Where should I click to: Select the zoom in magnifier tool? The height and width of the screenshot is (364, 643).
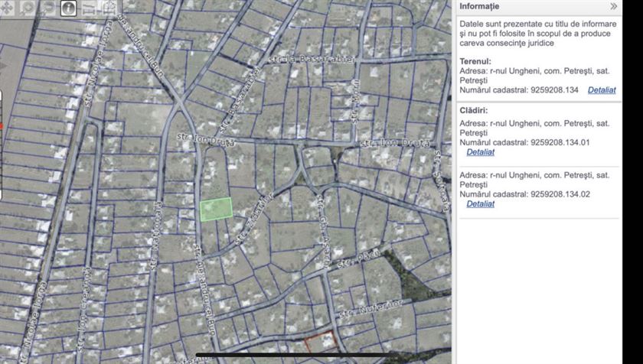pyautogui.click(x=28, y=8)
